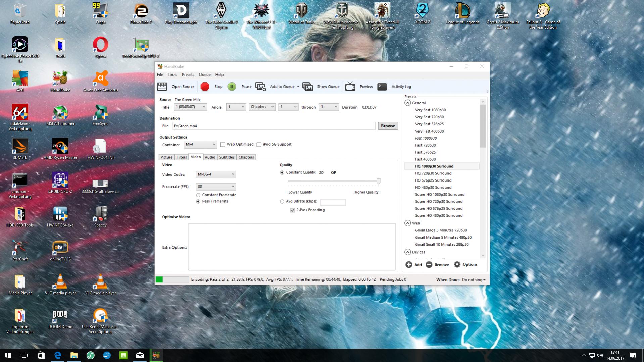Open the Action Center notification icon
This screenshot has width=644, height=362.
tap(633, 355)
